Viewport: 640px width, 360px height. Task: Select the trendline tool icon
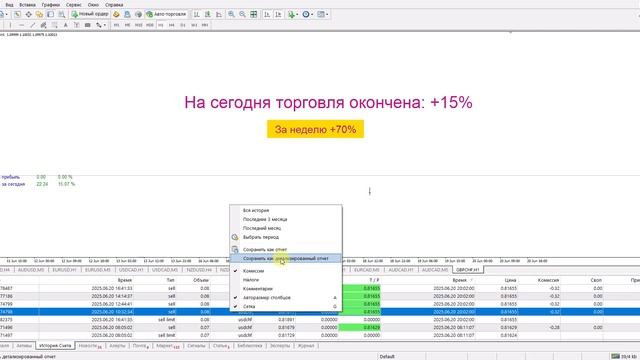[x=33, y=25]
